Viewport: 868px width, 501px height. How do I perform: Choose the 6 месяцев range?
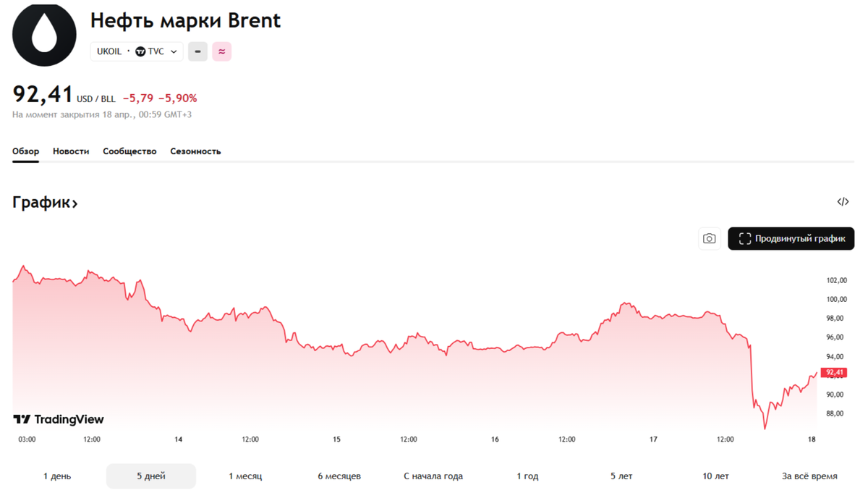[x=339, y=476]
